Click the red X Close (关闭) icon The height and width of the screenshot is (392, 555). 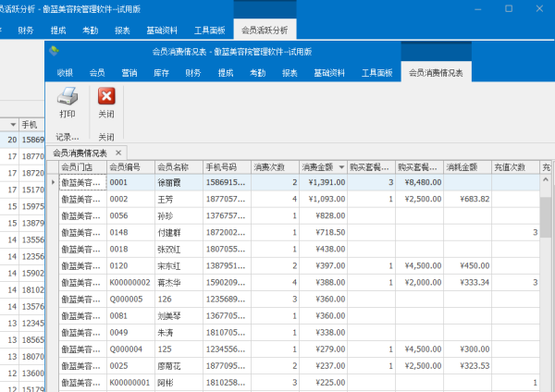point(106,96)
